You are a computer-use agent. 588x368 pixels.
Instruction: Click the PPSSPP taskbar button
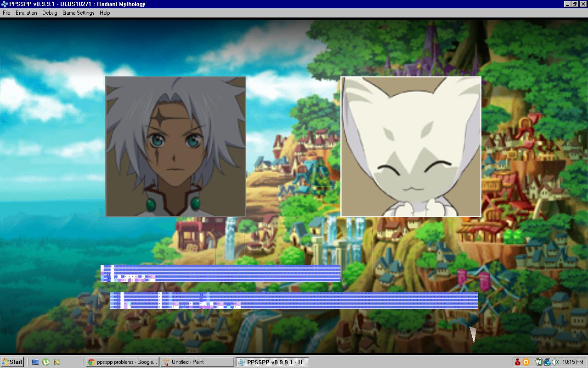[272, 362]
